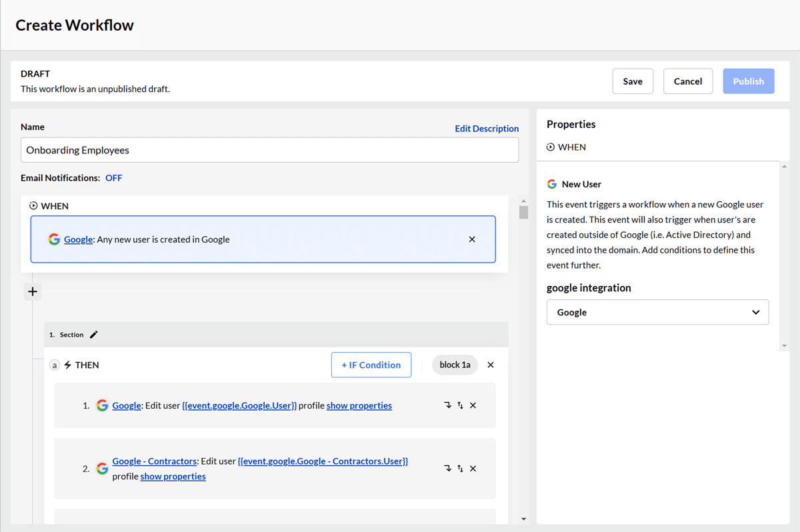Open show properties for the first Google action

[359, 405]
